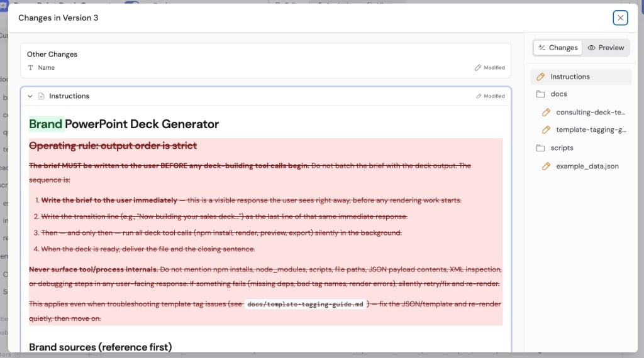Click pencil icon beside consulting-deck-te...
The width and height of the screenshot is (644, 358).
546,112
